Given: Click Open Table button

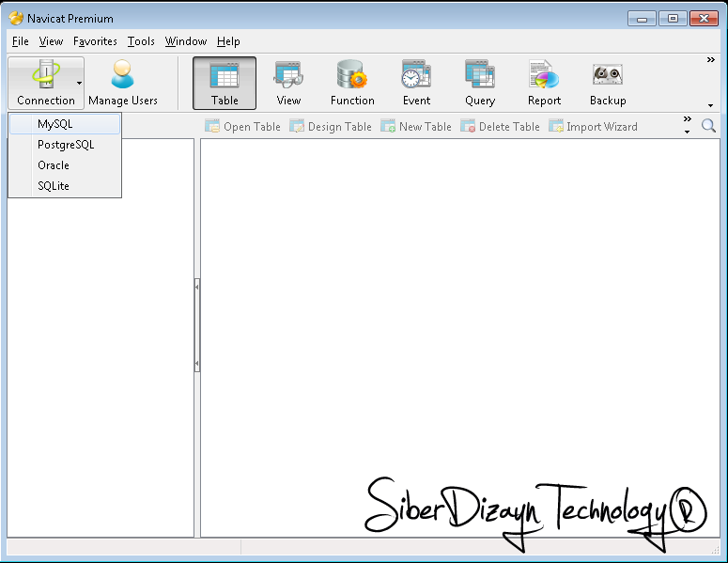Looking at the screenshot, I should point(242,126).
